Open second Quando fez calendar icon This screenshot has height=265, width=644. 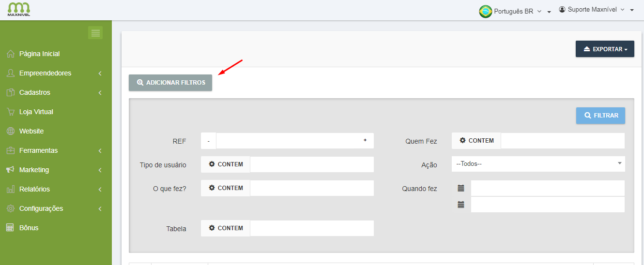(x=461, y=205)
